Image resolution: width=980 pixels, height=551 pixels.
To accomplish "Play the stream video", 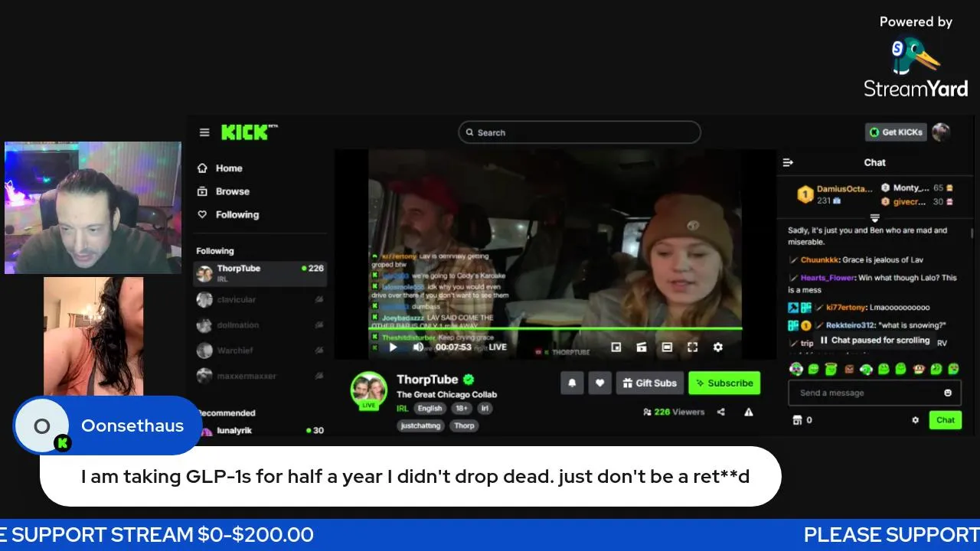I will [x=393, y=347].
